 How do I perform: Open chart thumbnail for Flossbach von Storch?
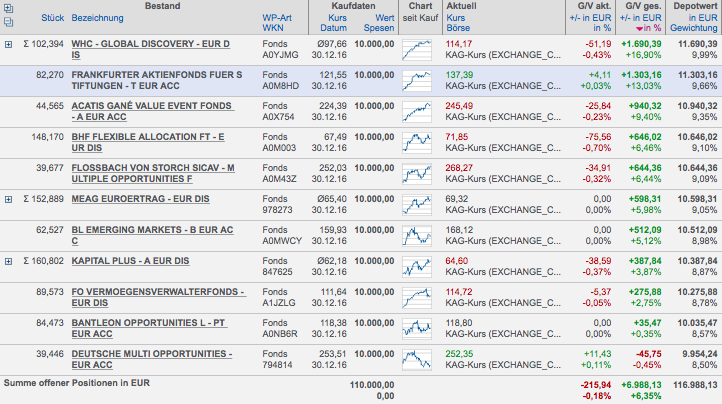tap(417, 174)
